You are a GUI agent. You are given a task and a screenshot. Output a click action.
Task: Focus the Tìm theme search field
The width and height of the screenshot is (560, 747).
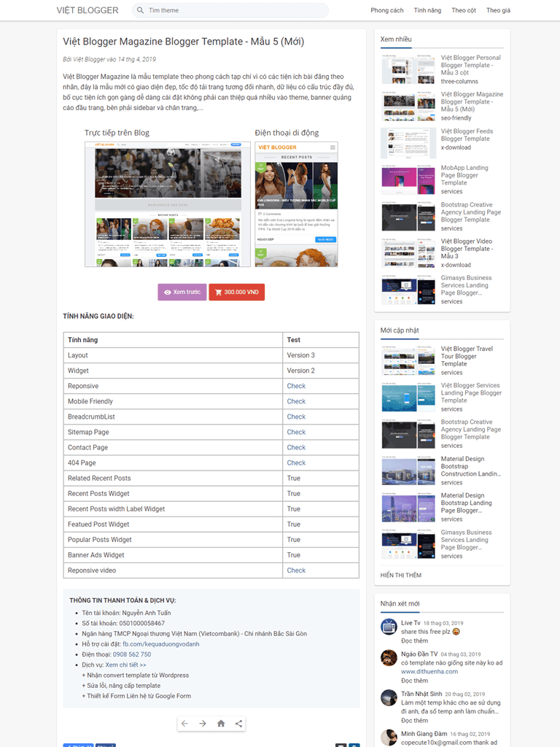[x=230, y=10]
